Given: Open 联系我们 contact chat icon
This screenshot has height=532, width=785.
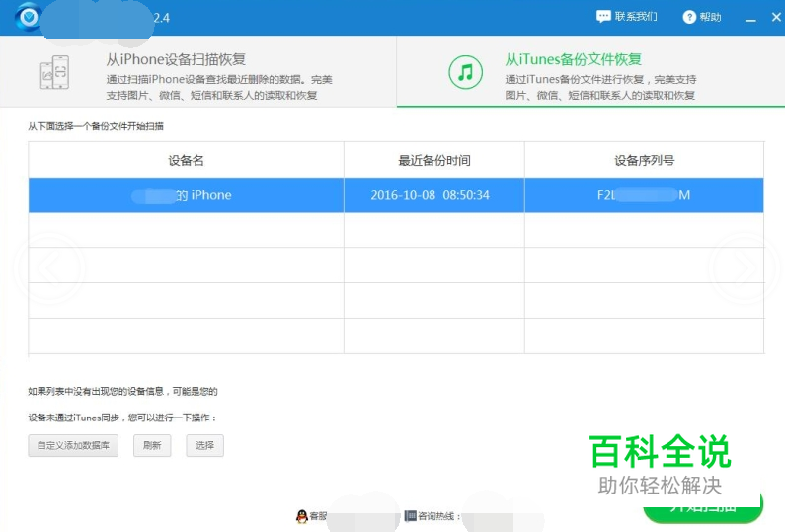Looking at the screenshot, I should pos(603,17).
